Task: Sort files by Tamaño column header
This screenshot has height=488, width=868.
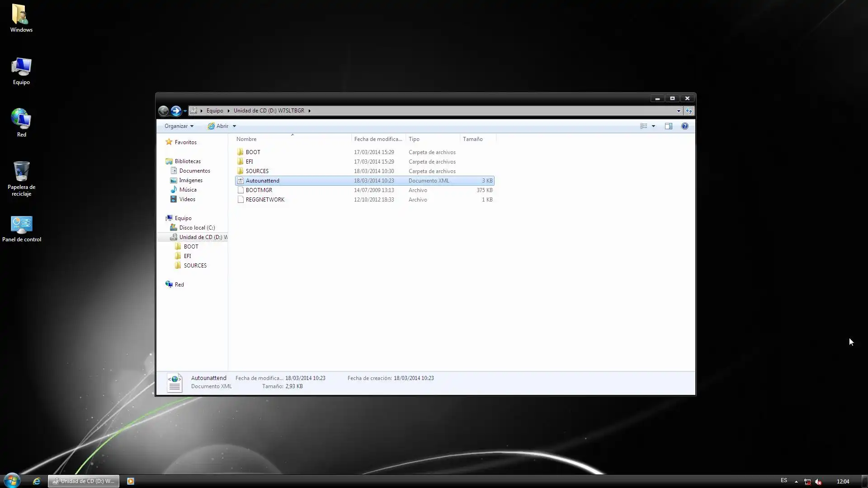Action: click(472, 139)
